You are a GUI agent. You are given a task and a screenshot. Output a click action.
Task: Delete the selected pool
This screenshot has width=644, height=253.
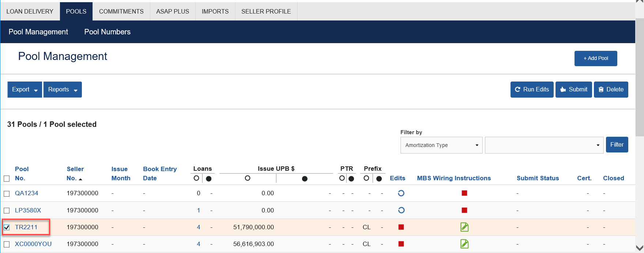(x=611, y=90)
